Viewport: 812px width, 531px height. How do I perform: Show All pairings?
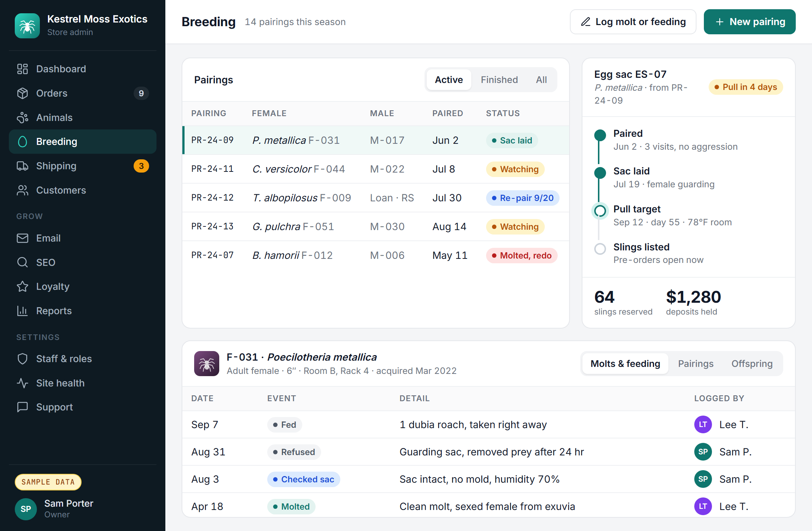[x=541, y=80]
